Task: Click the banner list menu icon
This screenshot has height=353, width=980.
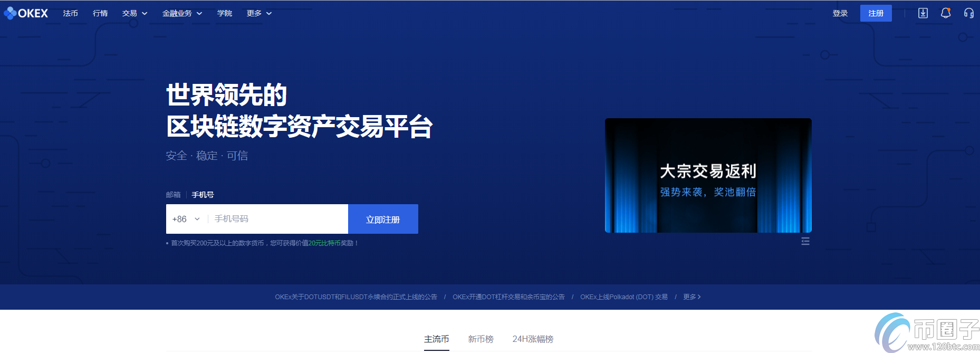Action: click(805, 241)
